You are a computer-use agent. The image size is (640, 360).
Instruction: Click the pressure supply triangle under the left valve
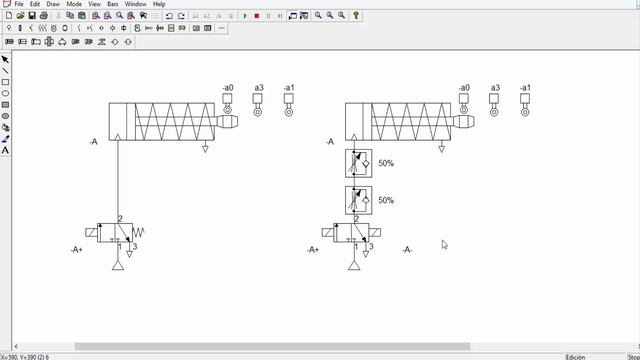pos(118,265)
